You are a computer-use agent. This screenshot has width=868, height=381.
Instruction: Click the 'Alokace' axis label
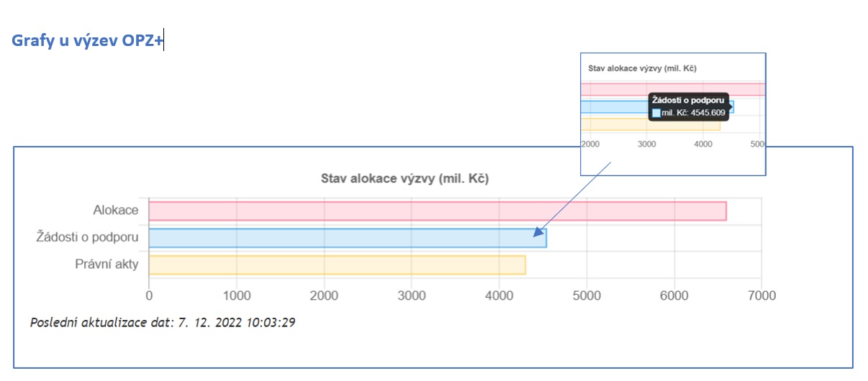pos(115,211)
